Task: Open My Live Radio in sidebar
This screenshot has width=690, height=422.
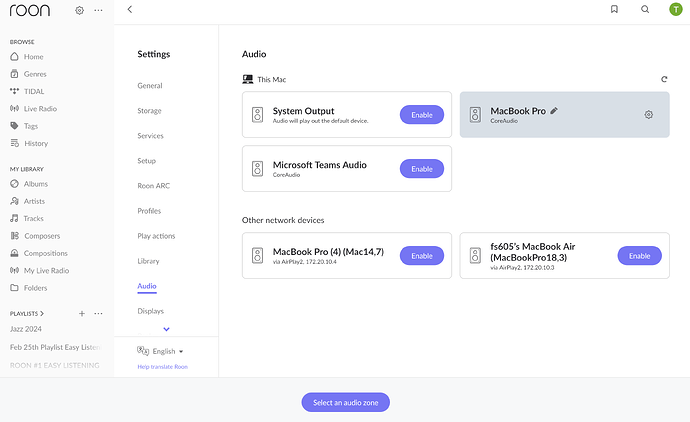Action: (x=40, y=271)
